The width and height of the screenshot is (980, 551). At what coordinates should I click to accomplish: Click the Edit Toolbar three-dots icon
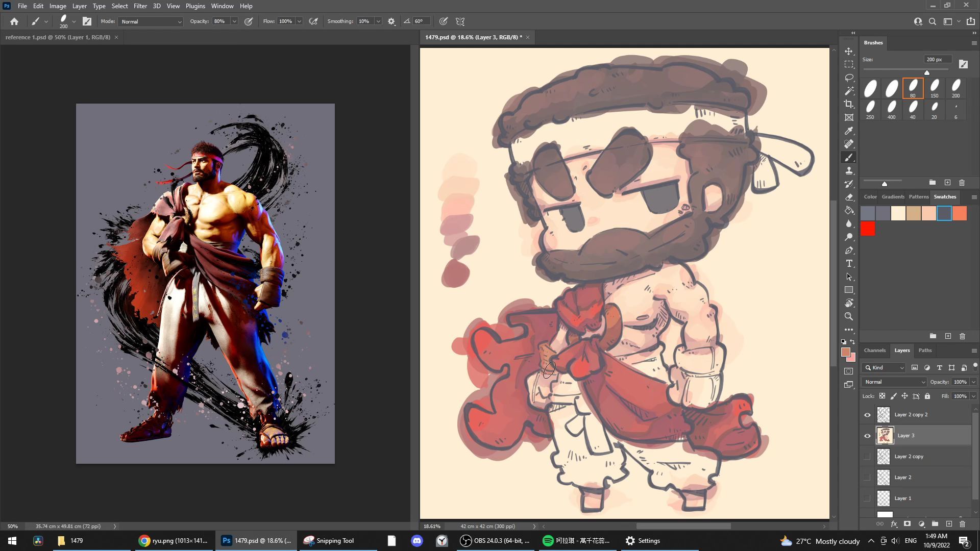849,330
